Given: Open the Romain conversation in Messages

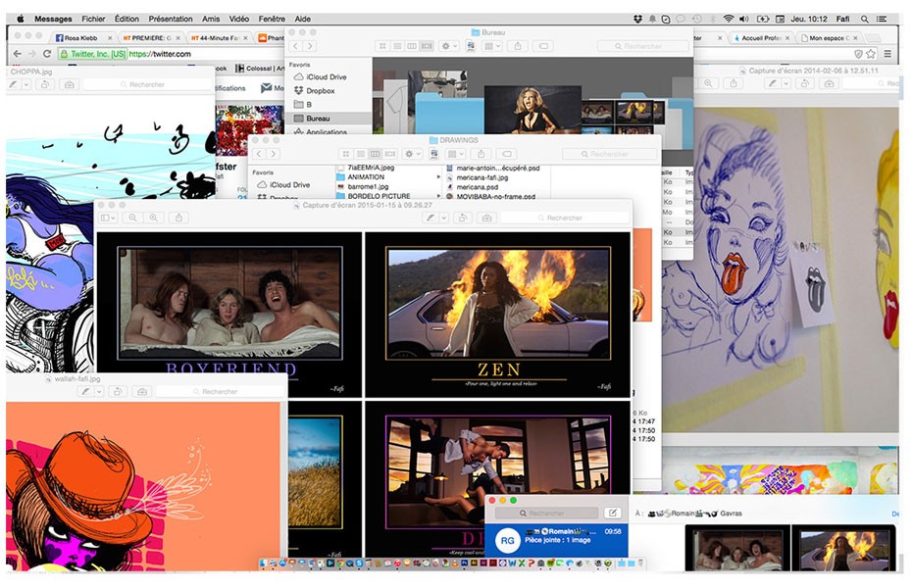Looking at the screenshot, I should point(556,537).
